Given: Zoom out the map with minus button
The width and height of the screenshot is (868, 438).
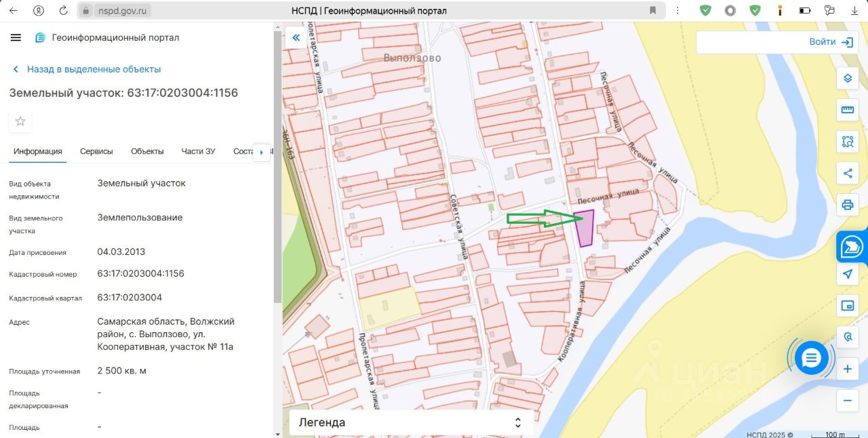Looking at the screenshot, I should 847,401.
